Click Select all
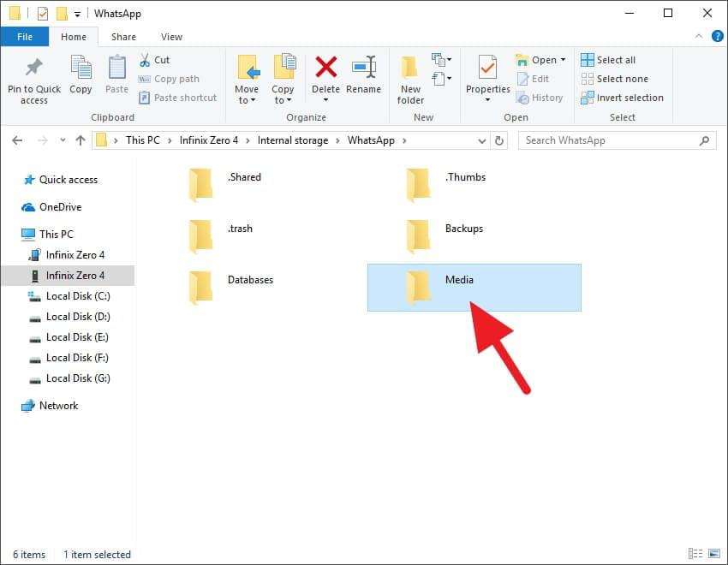728x565 pixels. click(608, 60)
